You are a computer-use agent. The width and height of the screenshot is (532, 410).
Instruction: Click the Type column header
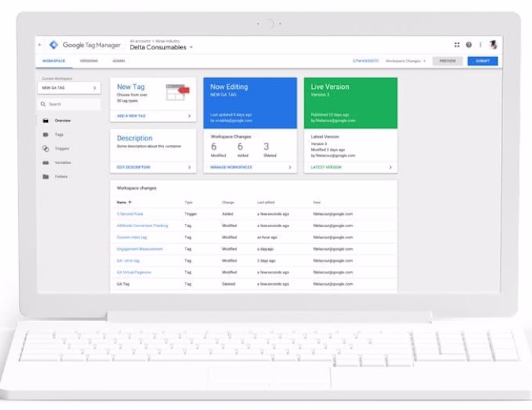(188, 202)
